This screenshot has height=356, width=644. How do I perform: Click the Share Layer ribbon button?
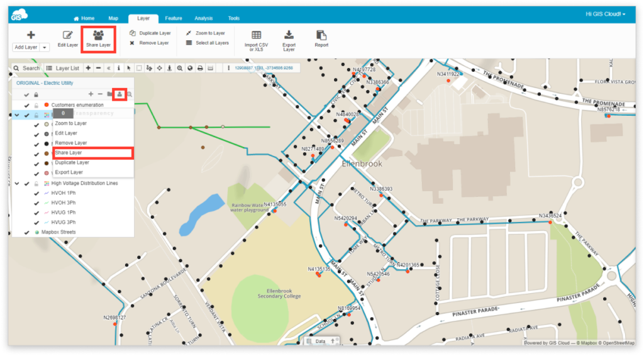(x=98, y=40)
